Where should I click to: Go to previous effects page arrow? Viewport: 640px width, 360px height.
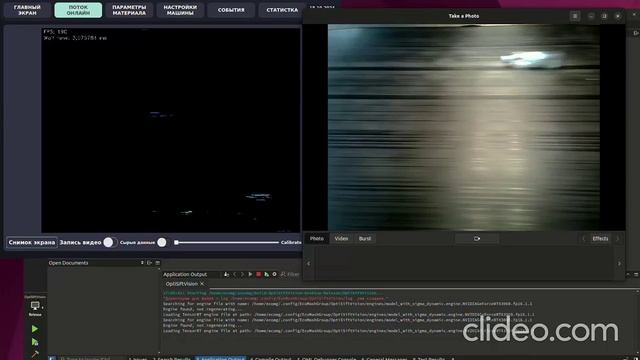(583, 238)
